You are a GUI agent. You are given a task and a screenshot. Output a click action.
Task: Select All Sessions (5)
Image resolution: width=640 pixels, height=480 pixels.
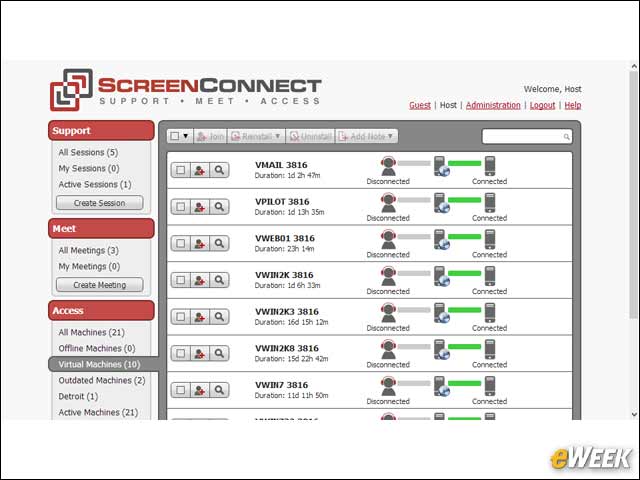(x=88, y=152)
